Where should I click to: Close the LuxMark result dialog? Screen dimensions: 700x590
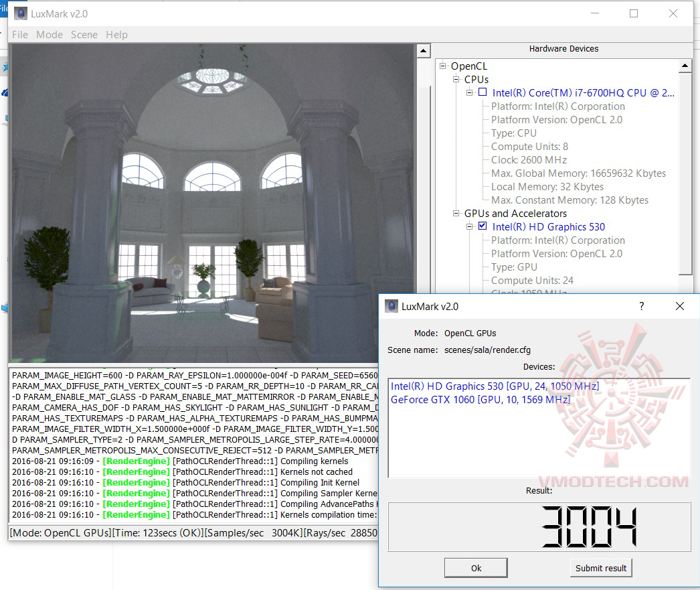coord(679,306)
